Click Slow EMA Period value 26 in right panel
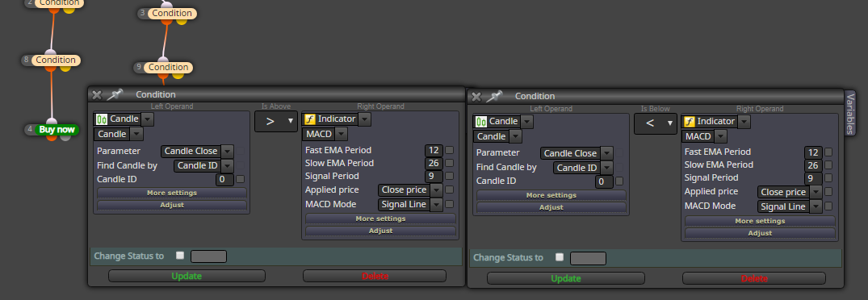 coord(813,165)
